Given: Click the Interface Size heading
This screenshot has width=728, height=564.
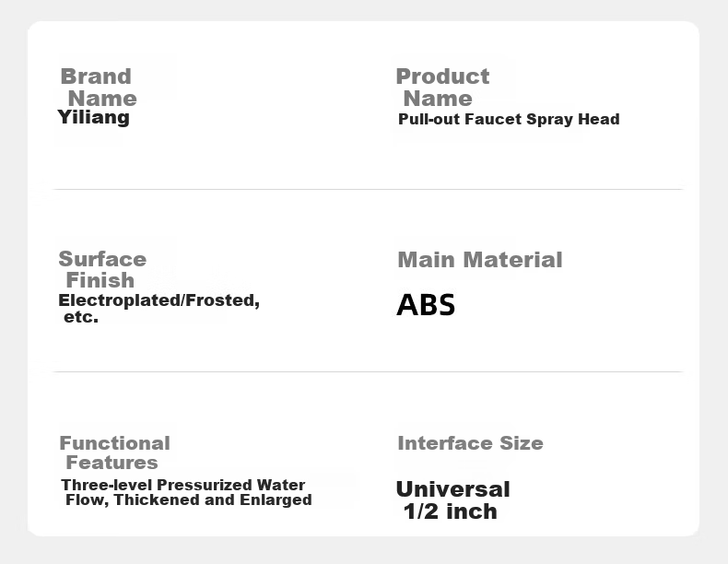Looking at the screenshot, I should coord(470,443).
